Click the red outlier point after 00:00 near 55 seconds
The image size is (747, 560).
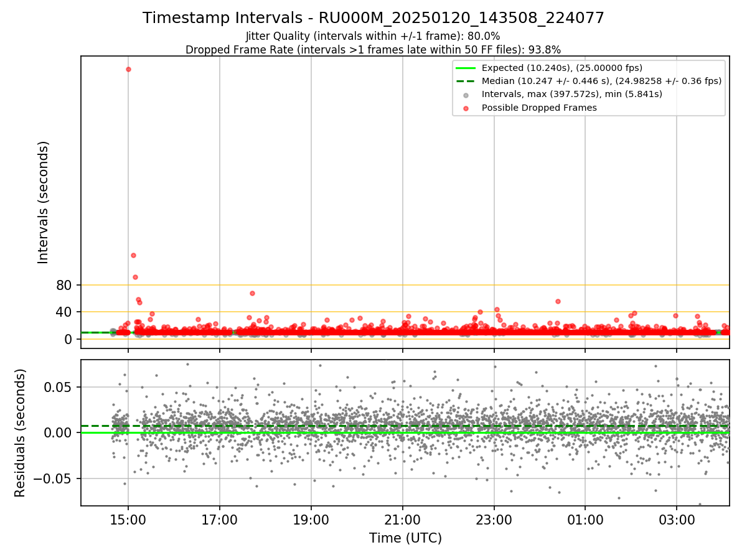pos(558,301)
